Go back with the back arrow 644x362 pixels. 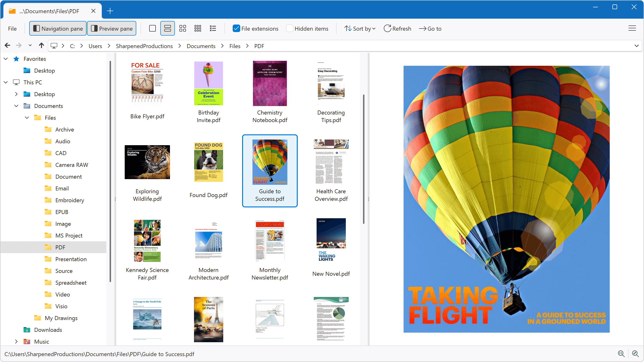tap(8, 45)
